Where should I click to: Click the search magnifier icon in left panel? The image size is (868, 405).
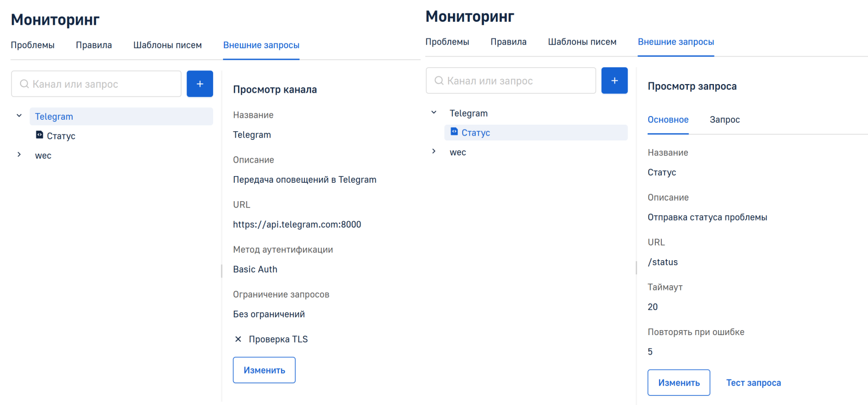[24, 84]
